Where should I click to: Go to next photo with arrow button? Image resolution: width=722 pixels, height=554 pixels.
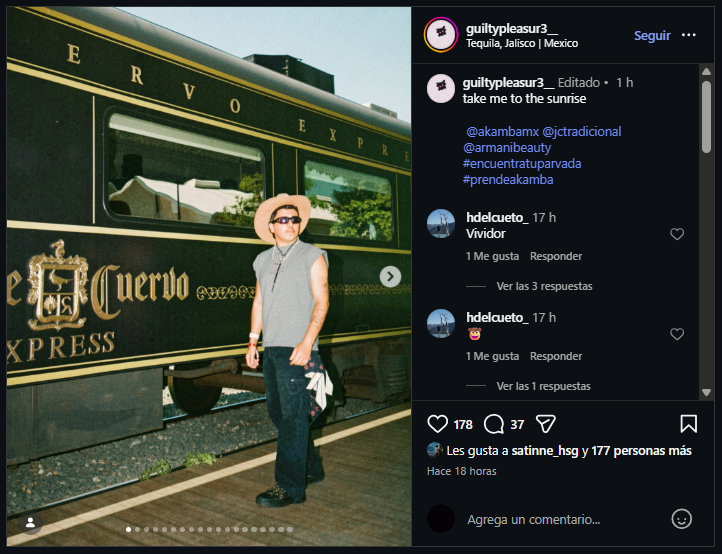390,276
